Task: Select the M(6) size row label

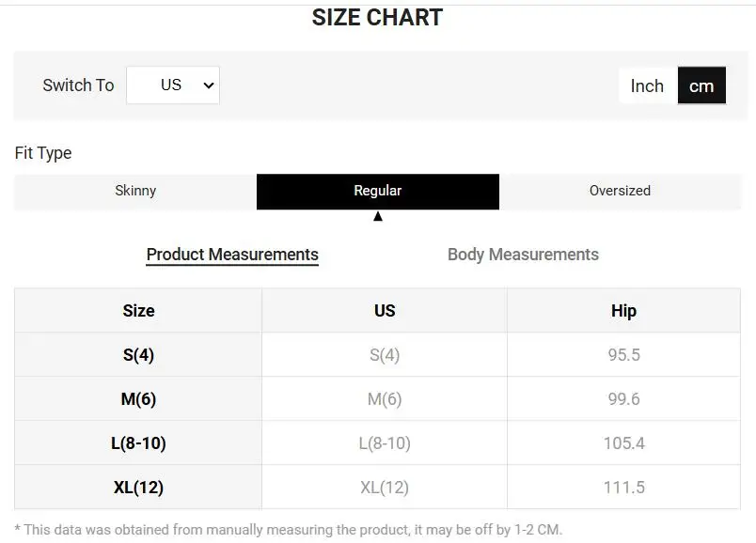Action: pos(138,399)
